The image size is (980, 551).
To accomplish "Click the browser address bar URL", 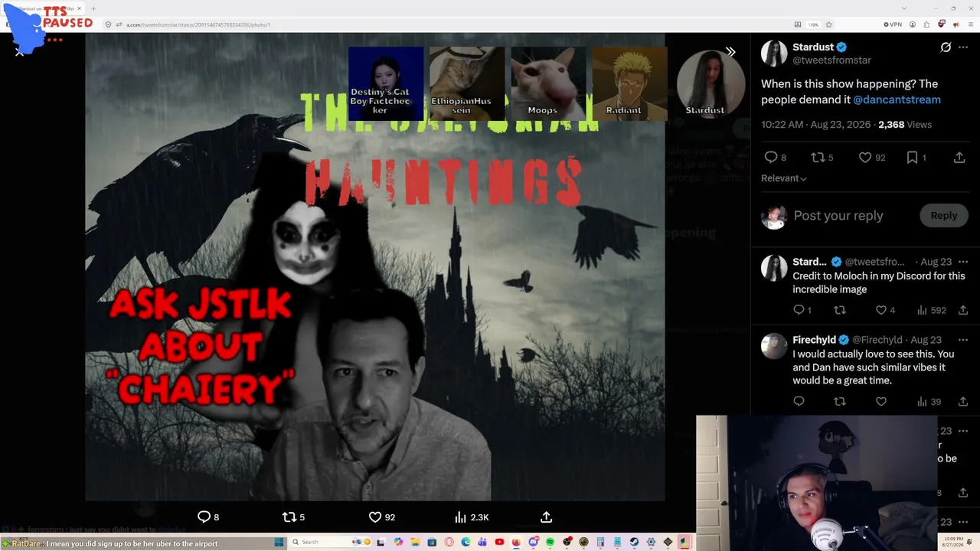I will pyautogui.click(x=198, y=24).
